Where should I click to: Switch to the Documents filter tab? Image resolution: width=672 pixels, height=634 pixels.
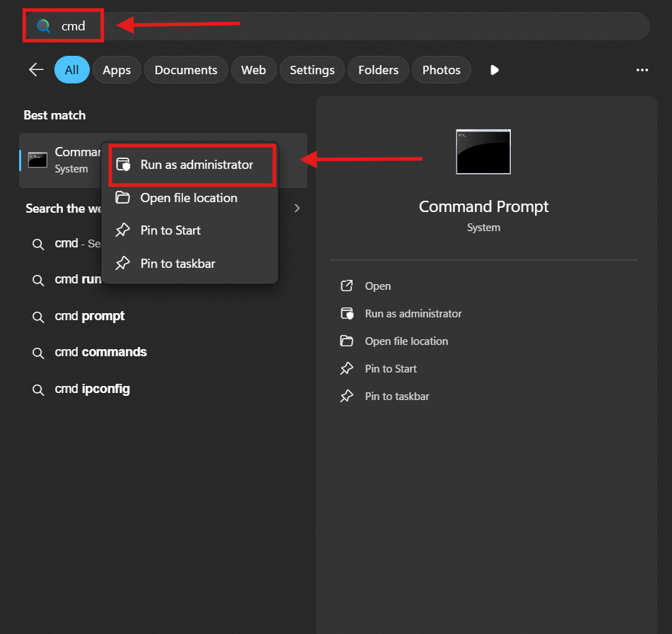tap(186, 70)
